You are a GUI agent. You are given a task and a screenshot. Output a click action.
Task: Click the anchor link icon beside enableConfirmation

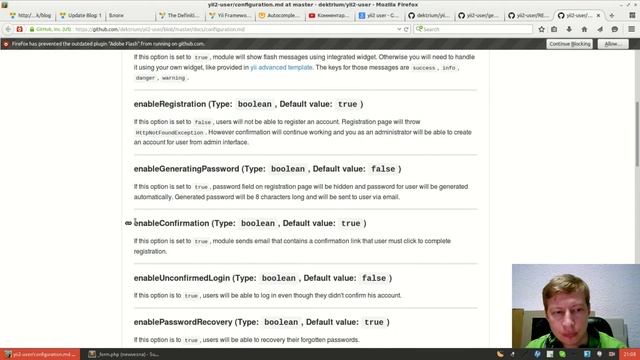128,223
